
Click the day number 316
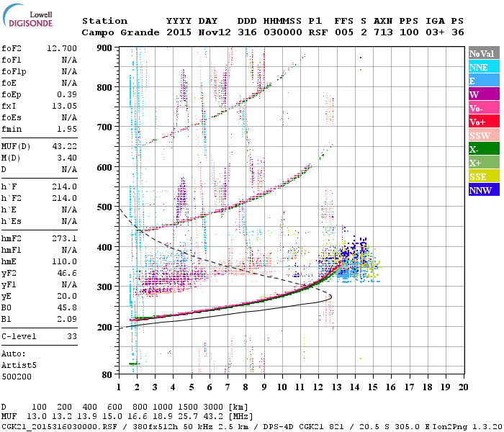click(247, 32)
